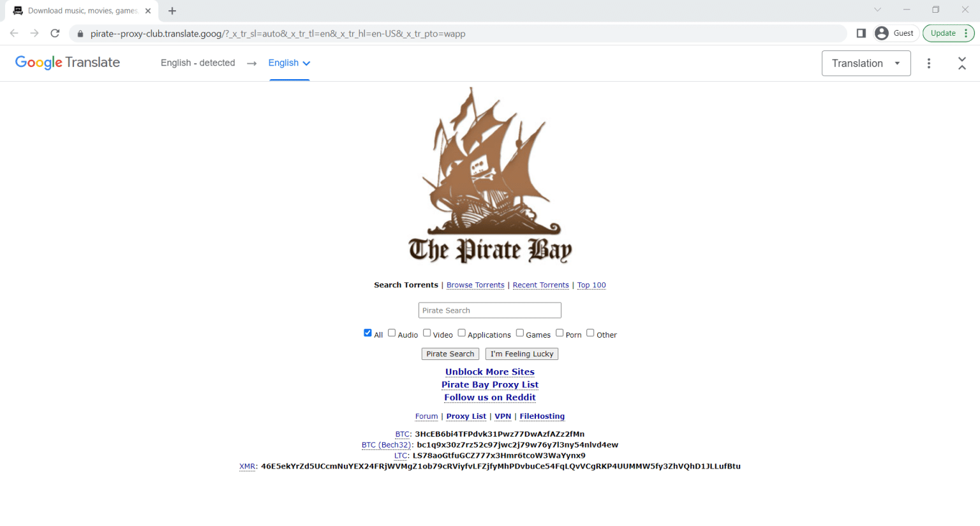
Task: View site info via the padlock icon
Action: pyautogui.click(x=80, y=34)
